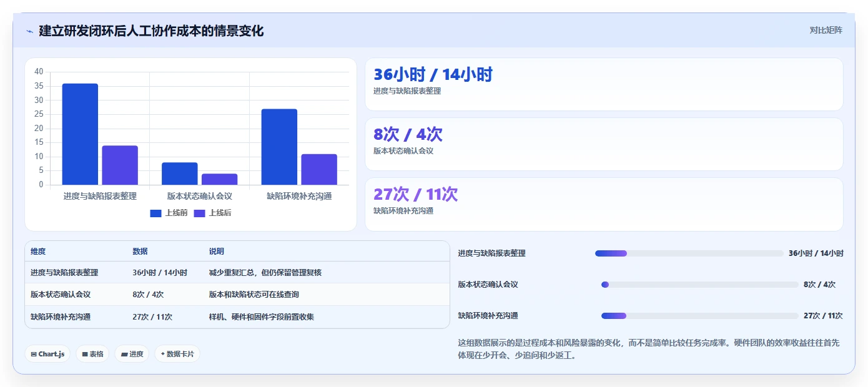Click the y-axis tick value 40
Viewport: 868px width, 387px height.
39,72
